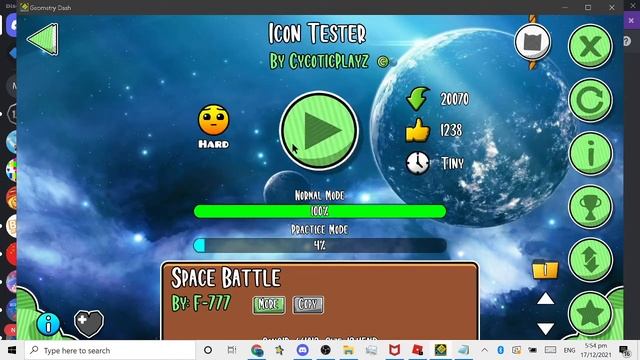Open McAfee from the taskbar

click(394, 350)
